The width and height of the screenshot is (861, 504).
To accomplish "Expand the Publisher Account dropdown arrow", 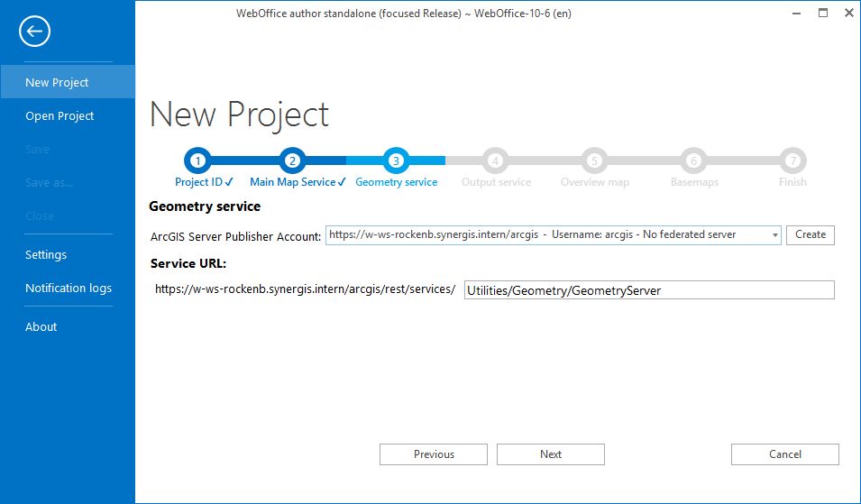I will (774, 235).
